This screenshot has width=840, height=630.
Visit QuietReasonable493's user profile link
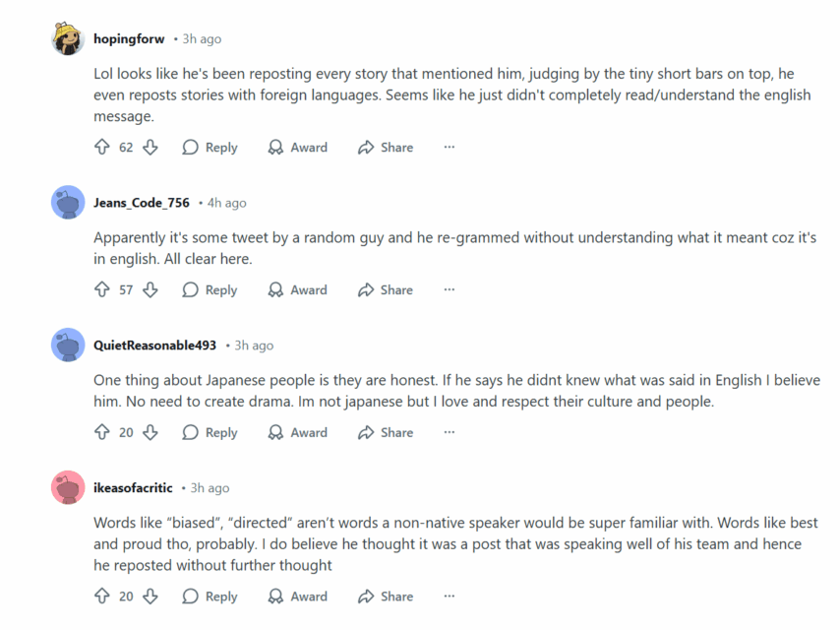pos(155,346)
